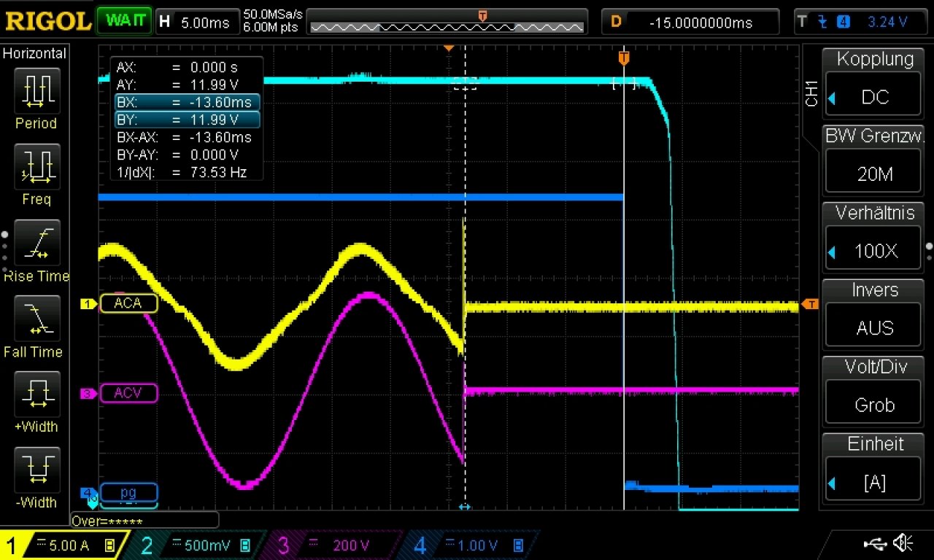934x560 pixels.
Task: Select the BY cursor row
Action: tap(187, 120)
